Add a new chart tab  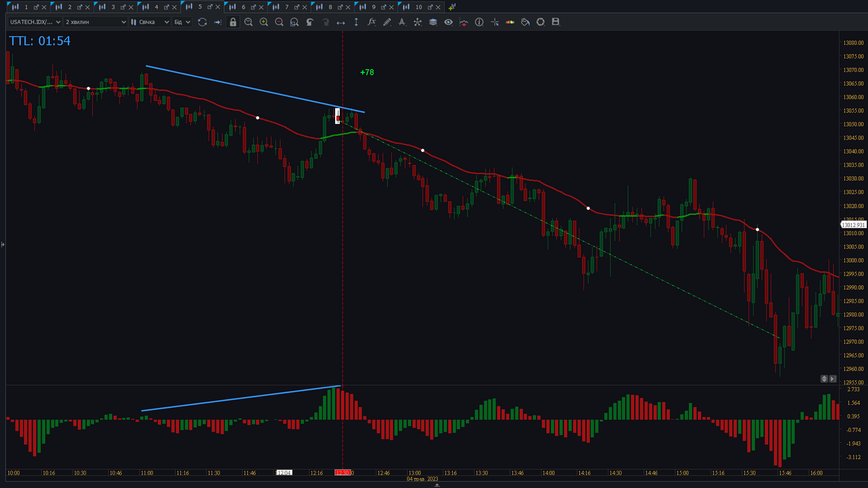pyautogui.click(x=451, y=7)
